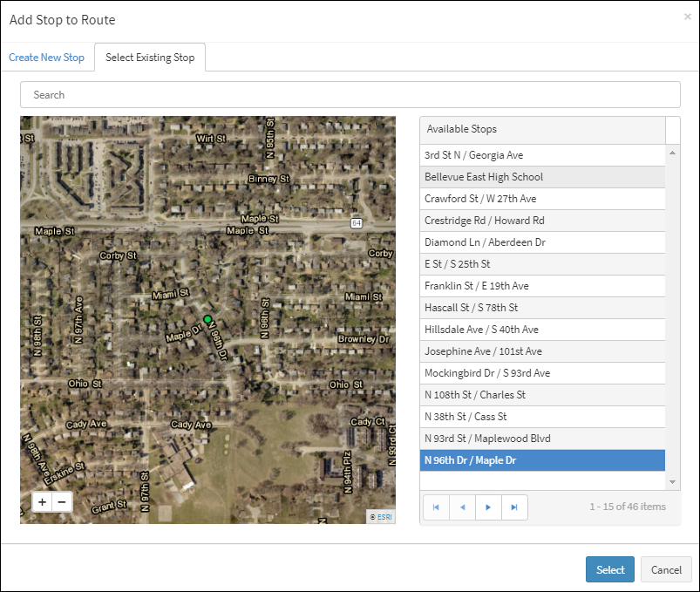Click into the Search field

pos(350,94)
